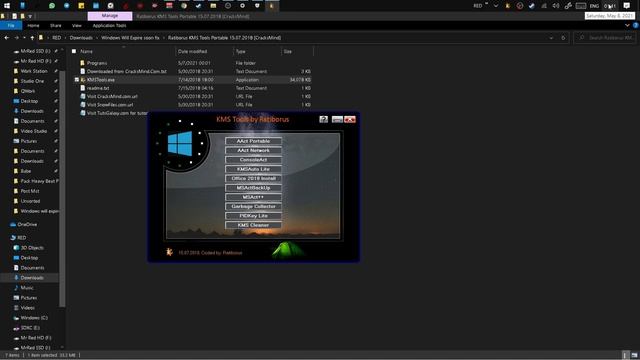This screenshot has width=640, height=360.
Task: Open PIDKey Lite tool
Action: coord(253,216)
